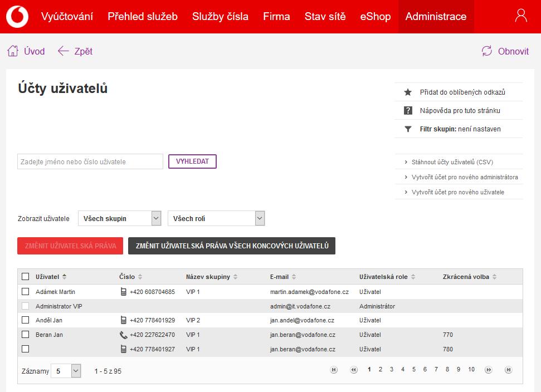
Task: Click the star favorites icon
Action: [x=408, y=92]
